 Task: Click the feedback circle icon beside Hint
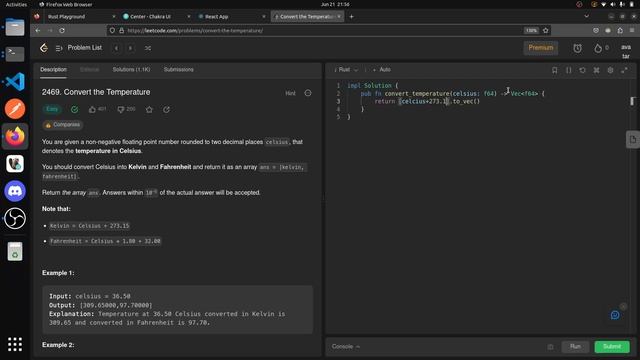[x=308, y=93]
